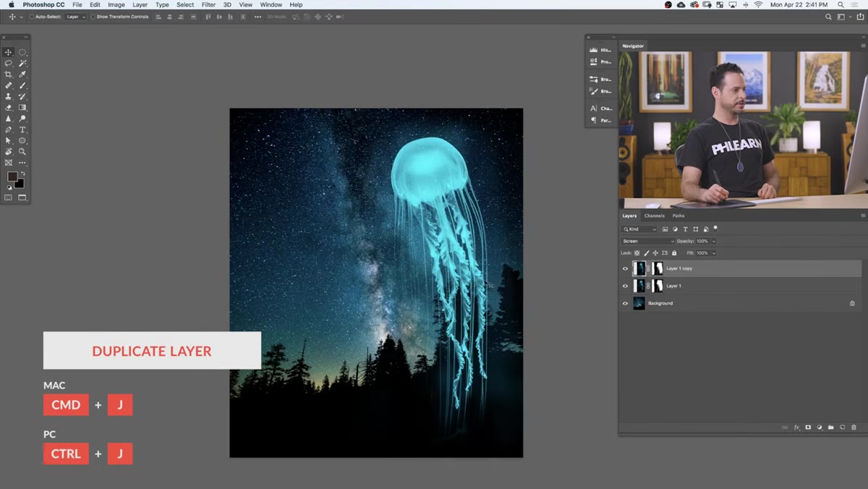Reset default foreground and background colors
Image resolution: width=868 pixels, height=489 pixels.
click(9, 187)
